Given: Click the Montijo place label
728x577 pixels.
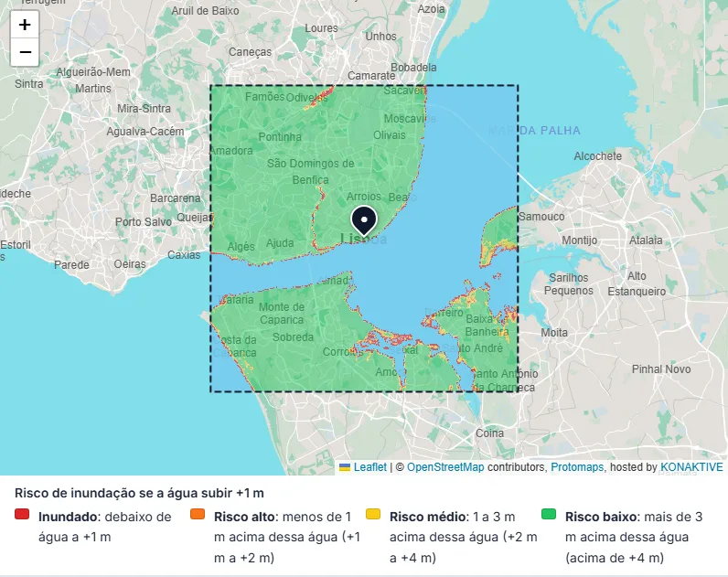Looking at the screenshot, I should (x=580, y=240).
